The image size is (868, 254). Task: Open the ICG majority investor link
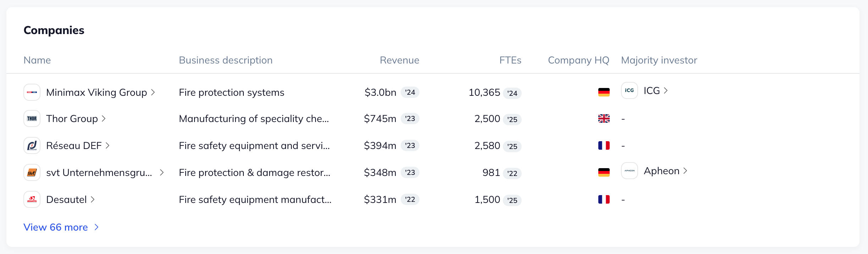(652, 90)
